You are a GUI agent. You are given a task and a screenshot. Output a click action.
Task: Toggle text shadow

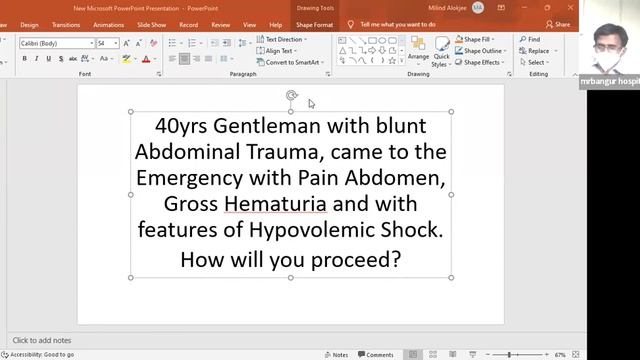click(61, 59)
